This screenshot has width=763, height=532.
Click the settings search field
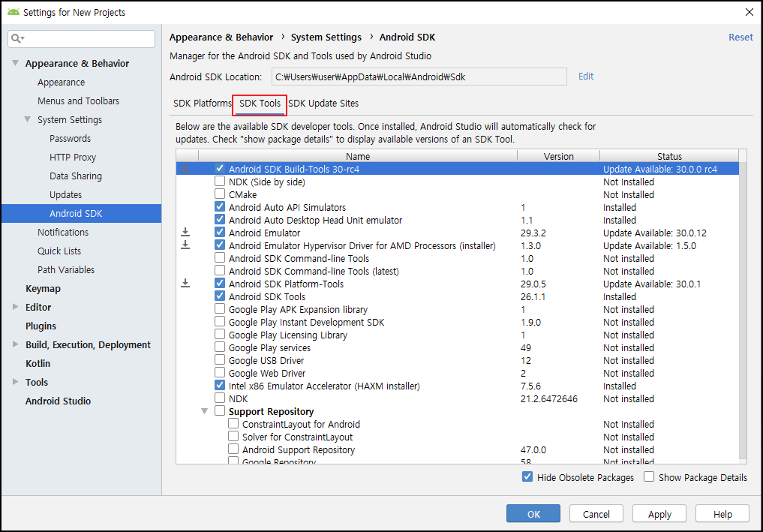coord(81,38)
